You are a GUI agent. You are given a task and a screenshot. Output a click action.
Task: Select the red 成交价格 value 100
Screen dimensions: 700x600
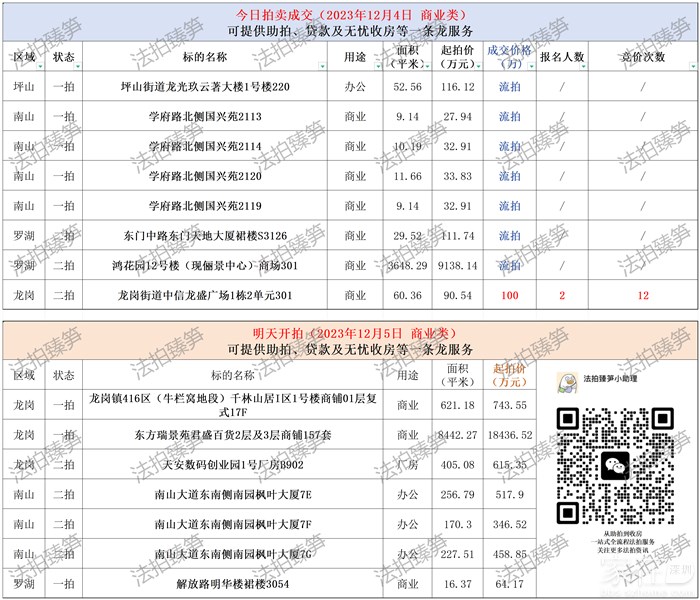[x=509, y=296]
